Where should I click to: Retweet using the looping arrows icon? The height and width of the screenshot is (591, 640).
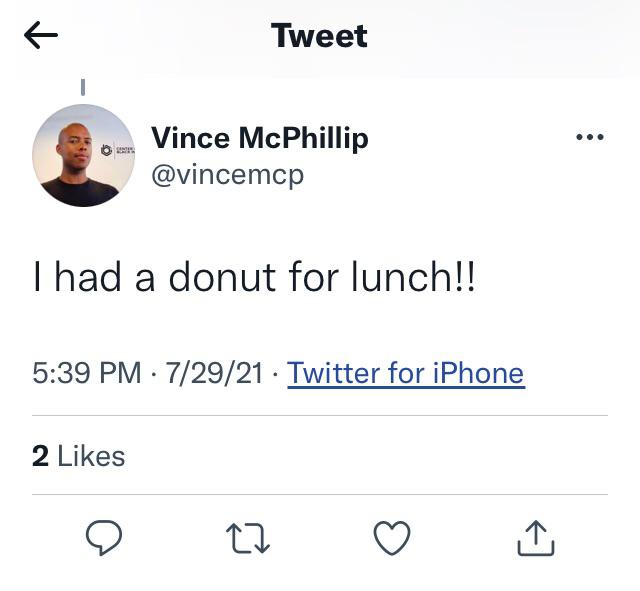click(x=247, y=539)
